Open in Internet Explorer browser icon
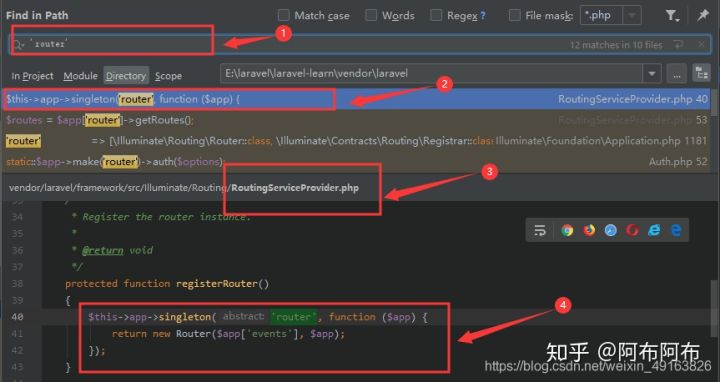This screenshot has width=720, height=382. click(x=654, y=230)
